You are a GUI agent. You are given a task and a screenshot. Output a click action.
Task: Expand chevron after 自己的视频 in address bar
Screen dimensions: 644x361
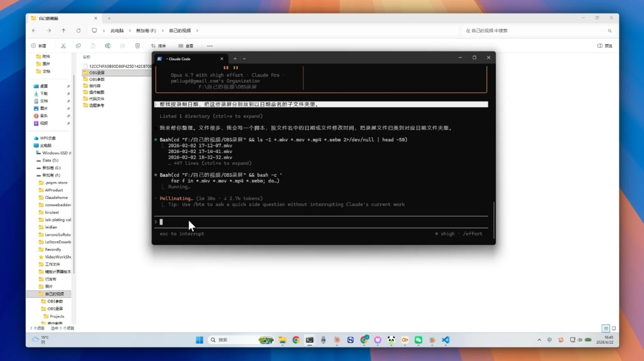pyautogui.click(x=197, y=30)
